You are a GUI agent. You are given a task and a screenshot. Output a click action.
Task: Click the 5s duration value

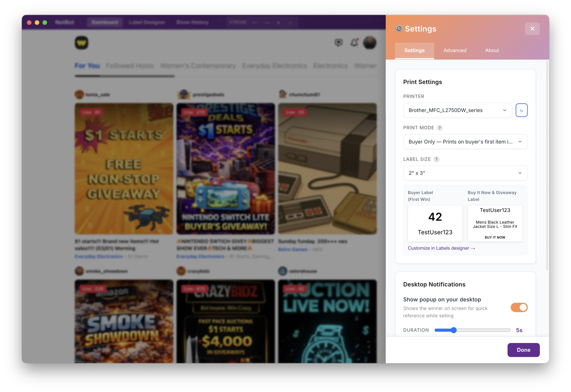point(519,330)
